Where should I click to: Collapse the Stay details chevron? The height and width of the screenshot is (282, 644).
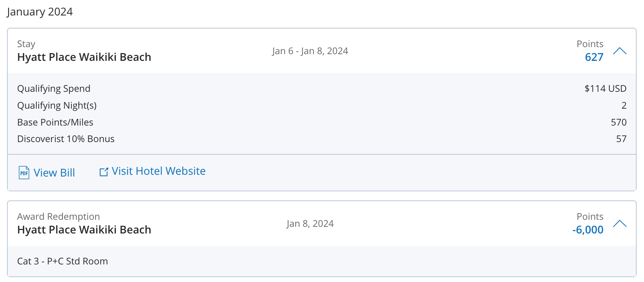coord(619,51)
